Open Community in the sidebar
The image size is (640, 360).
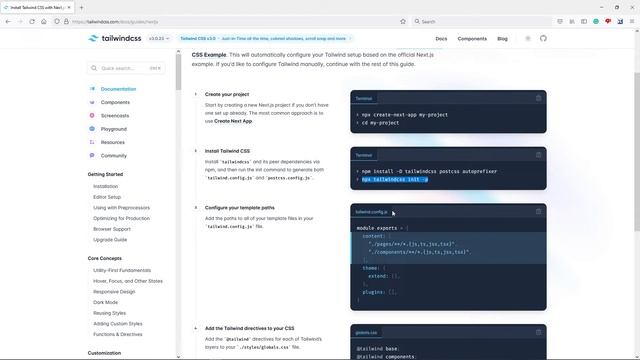coord(113,156)
